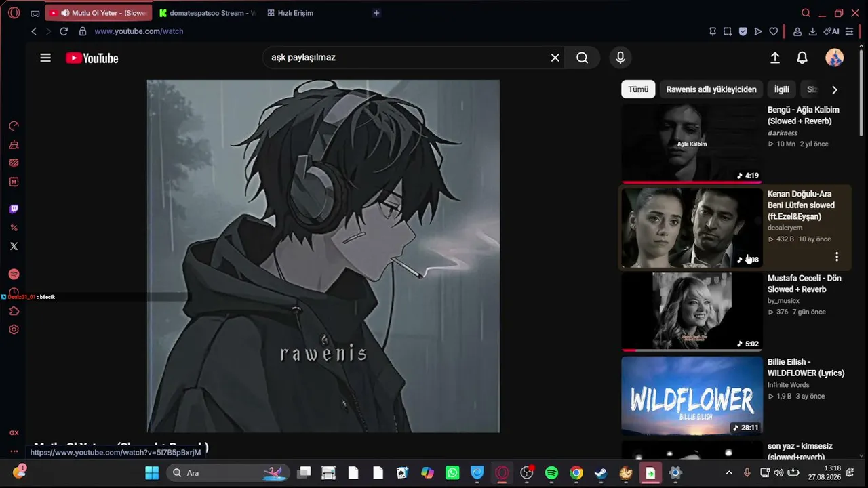868x488 pixels.
Task: Open 'Mustafa Ceceli - Dön Slowed + Reverb' title
Action: [x=804, y=283]
